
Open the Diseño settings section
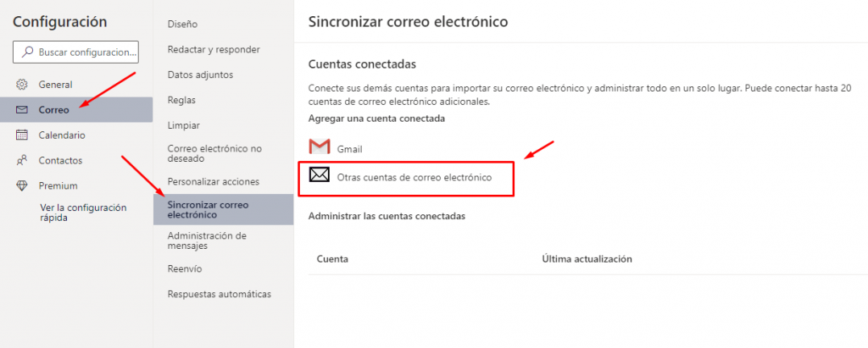(183, 24)
